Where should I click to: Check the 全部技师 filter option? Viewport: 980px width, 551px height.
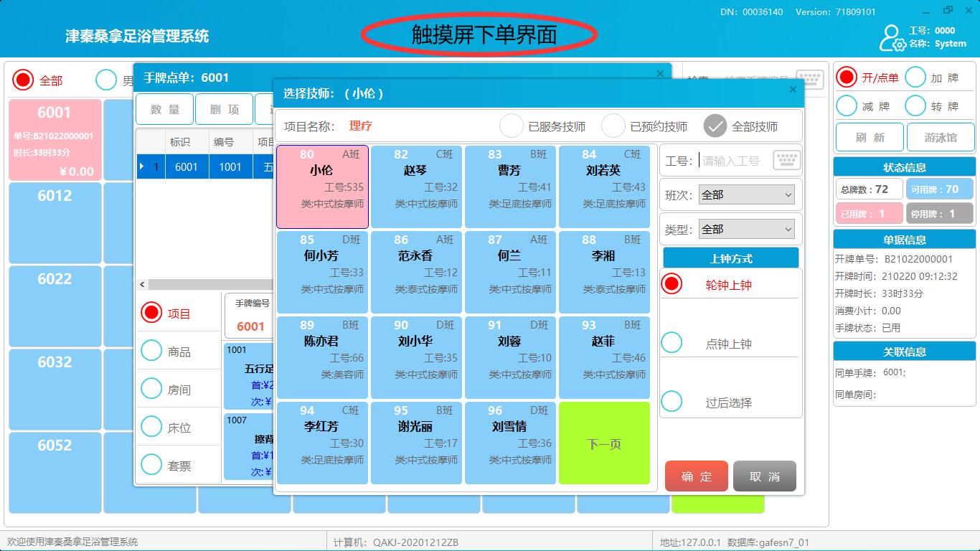(715, 126)
